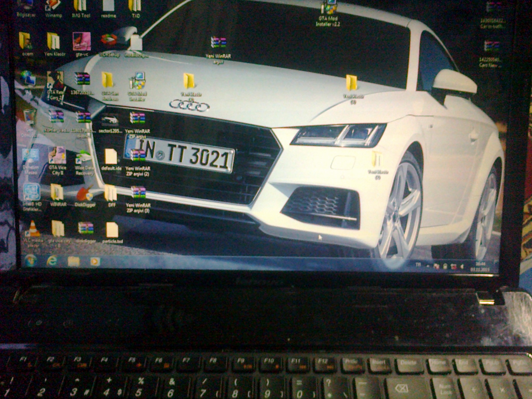Open the 1367205 WinRAR archive
Image resolution: width=532 pixels, height=399 pixels.
(82, 83)
